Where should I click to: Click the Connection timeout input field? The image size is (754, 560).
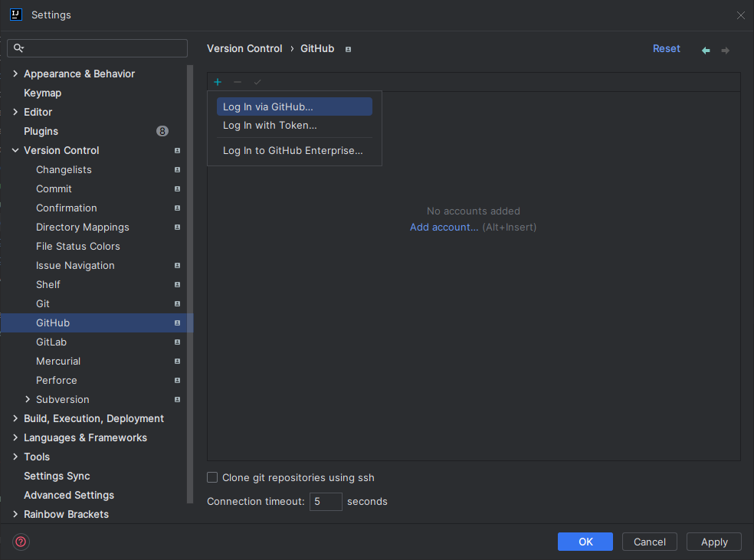tap(326, 501)
